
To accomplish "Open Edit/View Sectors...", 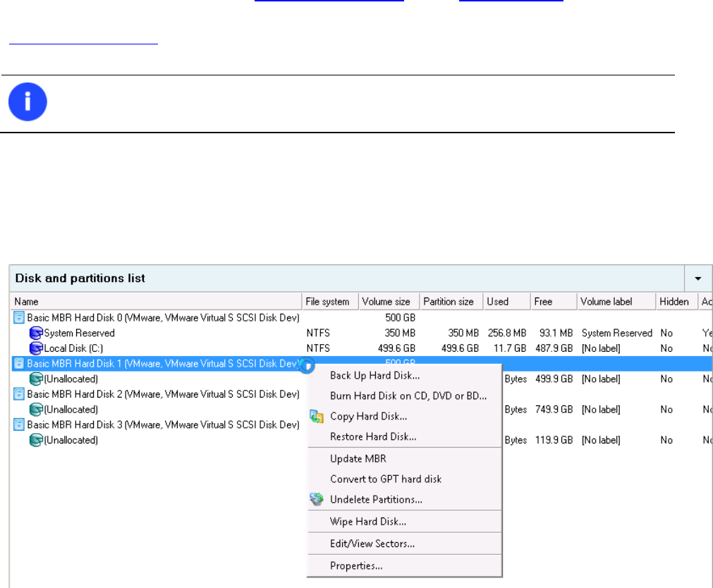I will pos(405,544).
